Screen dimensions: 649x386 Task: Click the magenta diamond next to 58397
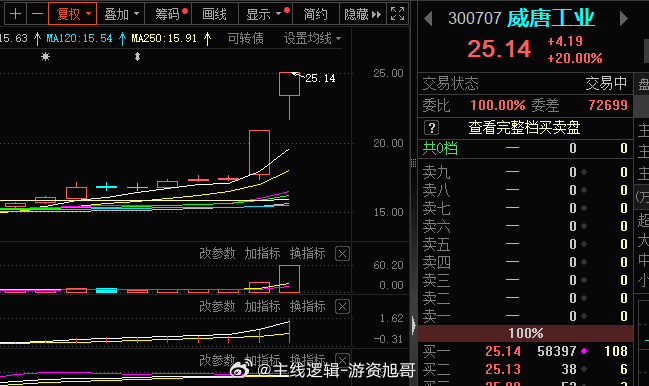click(x=584, y=351)
